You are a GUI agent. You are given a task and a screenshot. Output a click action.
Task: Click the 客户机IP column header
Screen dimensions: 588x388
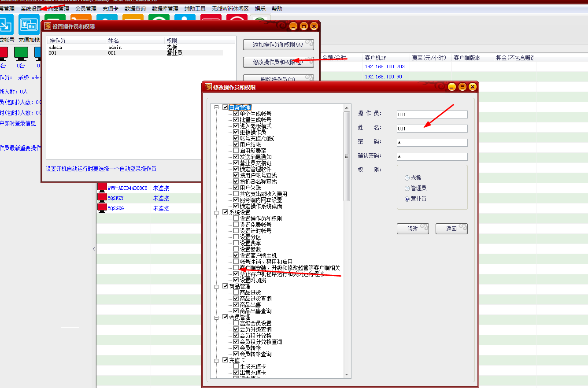pyautogui.click(x=386, y=58)
